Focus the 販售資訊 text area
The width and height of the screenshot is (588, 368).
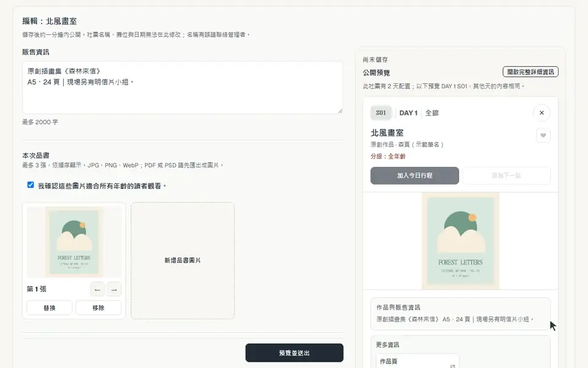(183, 88)
